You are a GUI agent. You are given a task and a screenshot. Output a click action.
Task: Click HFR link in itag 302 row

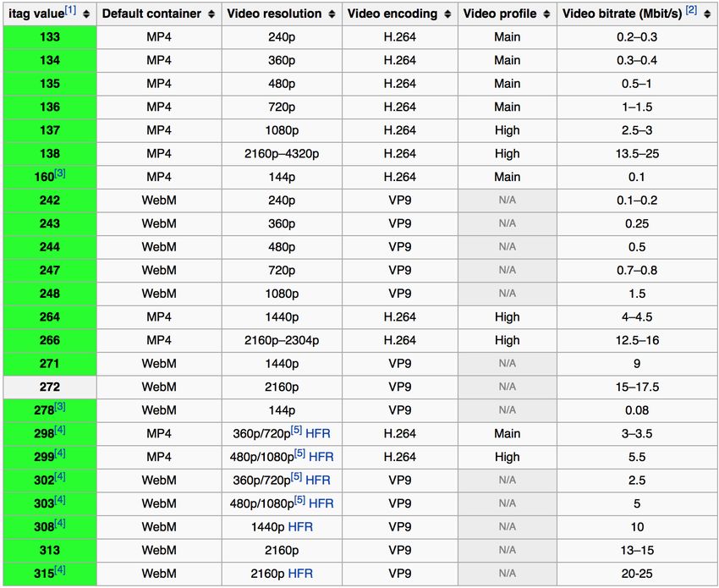pyautogui.click(x=318, y=481)
